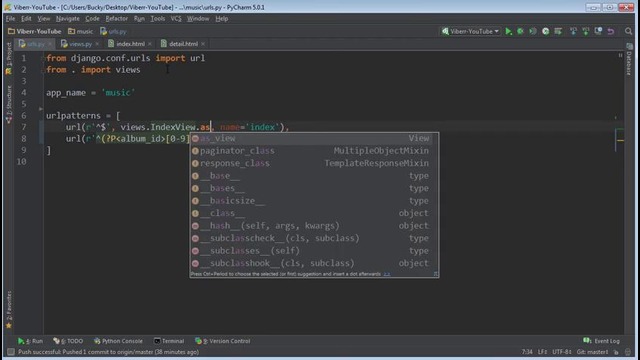
Task: Open the Viberr-YouTube run configuration dropdown
Action: pyautogui.click(x=471, y=31)
